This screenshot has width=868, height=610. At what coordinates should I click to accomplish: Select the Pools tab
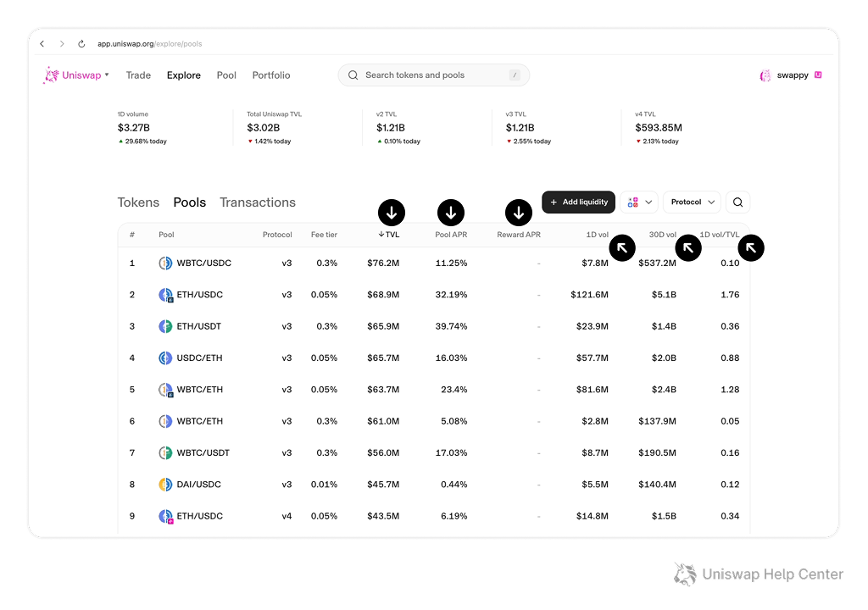(x=189, y=202)
